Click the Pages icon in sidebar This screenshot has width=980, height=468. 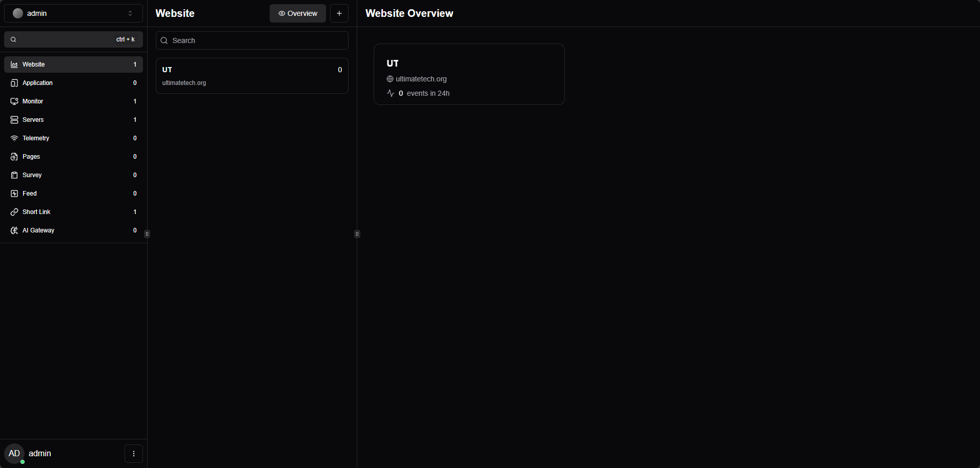point(14,157)
